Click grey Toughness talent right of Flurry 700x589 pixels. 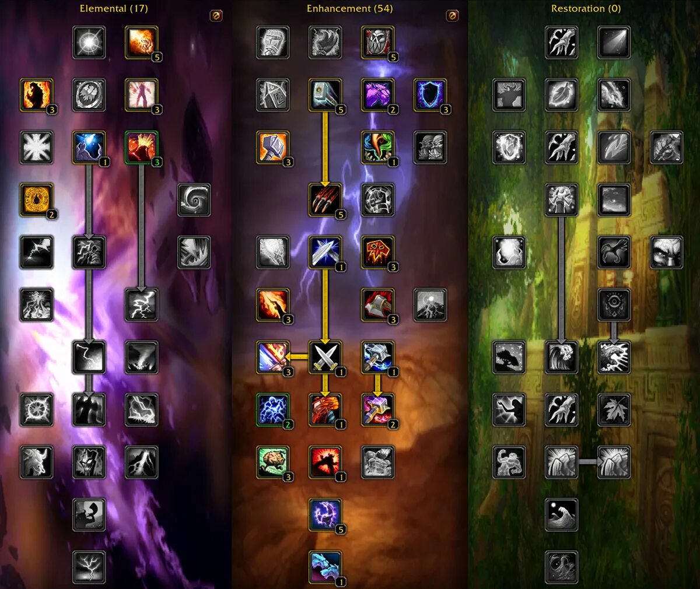[x=378, y=200]
